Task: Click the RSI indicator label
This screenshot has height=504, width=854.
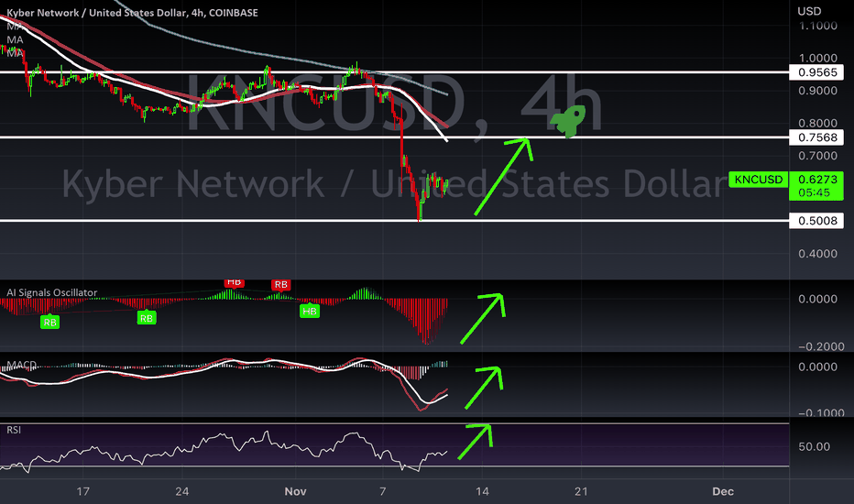Action: pyautogui.click(x=14, y=430)
